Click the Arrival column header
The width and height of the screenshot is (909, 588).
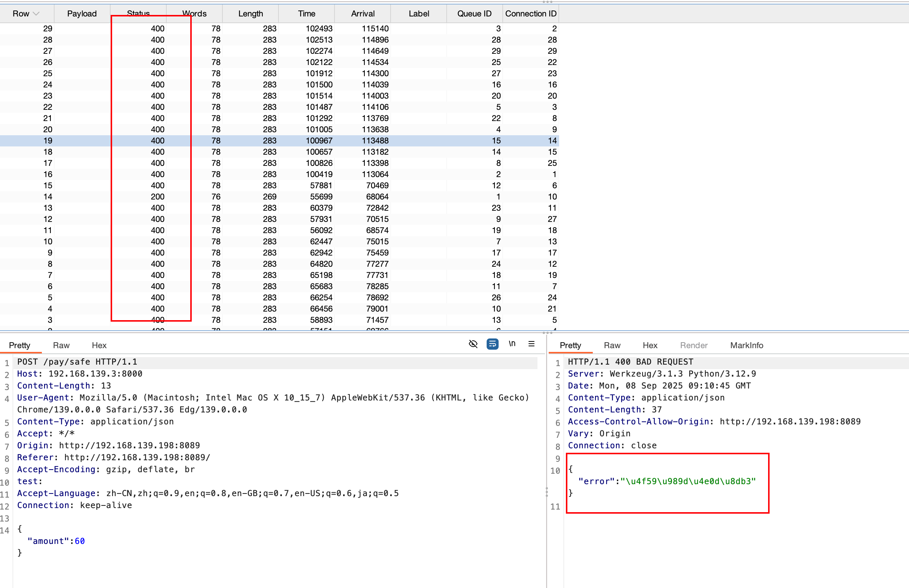click(363, 14)
